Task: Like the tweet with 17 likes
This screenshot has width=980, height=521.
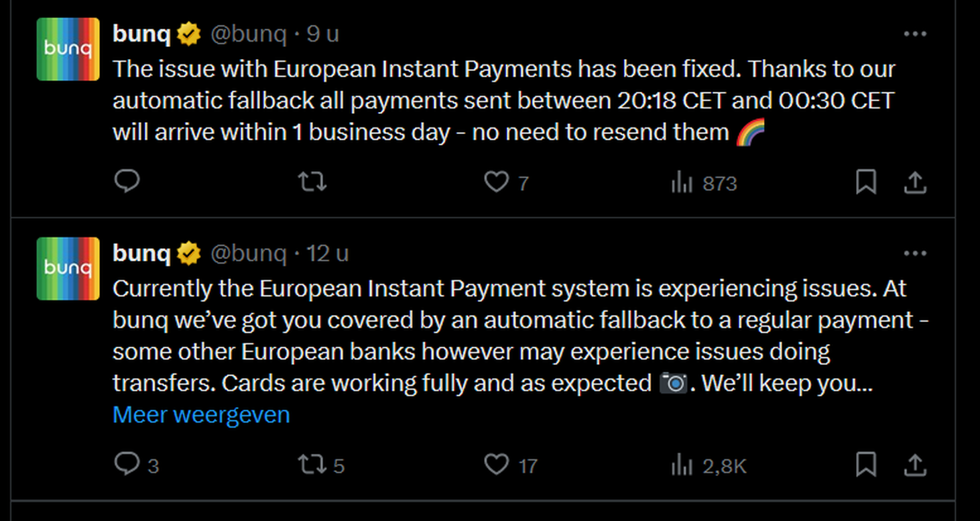Action: click(510, 465)
